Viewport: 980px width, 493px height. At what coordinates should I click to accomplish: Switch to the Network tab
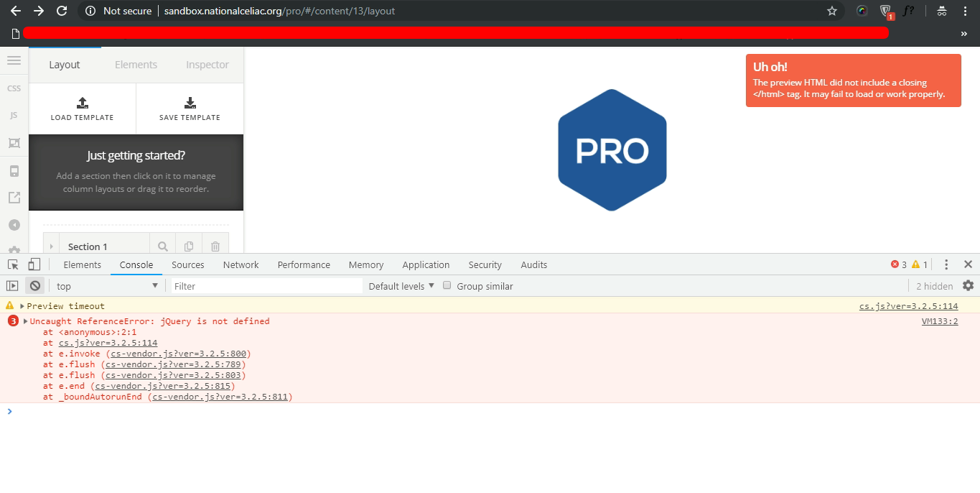coord(241,264)
